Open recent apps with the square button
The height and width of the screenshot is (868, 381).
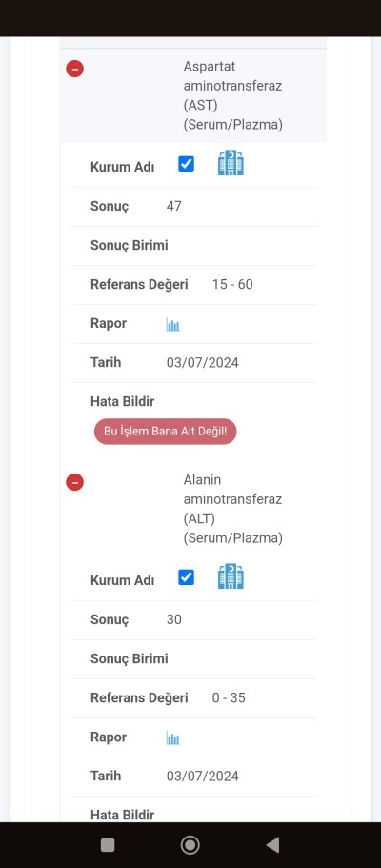coord(108,845)
